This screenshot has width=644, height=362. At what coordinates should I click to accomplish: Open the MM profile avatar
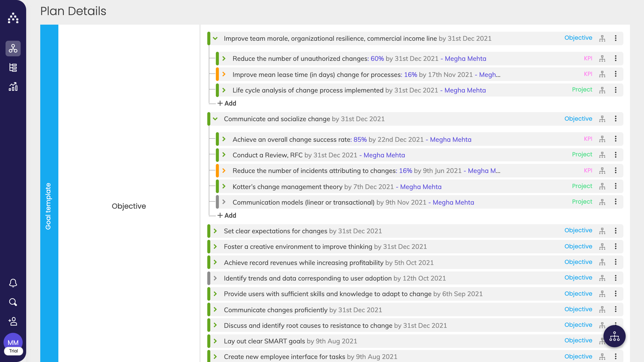(x=13, y=342)
